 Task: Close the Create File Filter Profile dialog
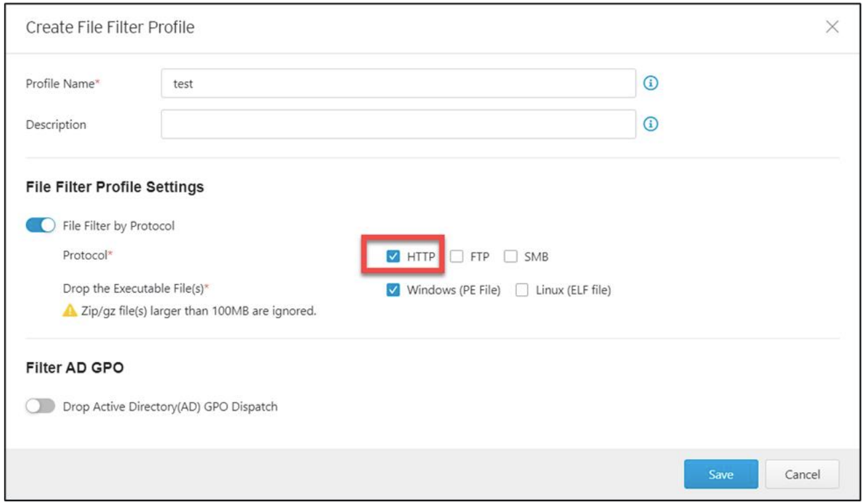tap(832, 27)
